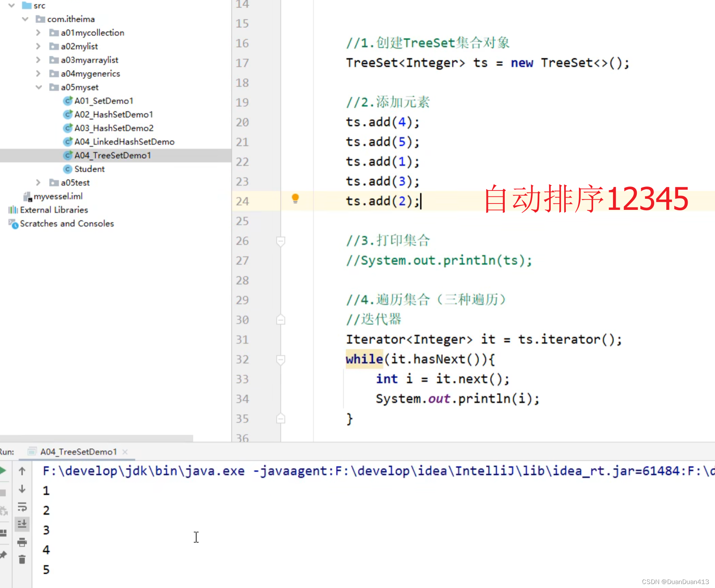This screenshot has height=588, width=715.
Task: Click the project tree horizontal scrollbar
Action: click(x=96, y=438)
